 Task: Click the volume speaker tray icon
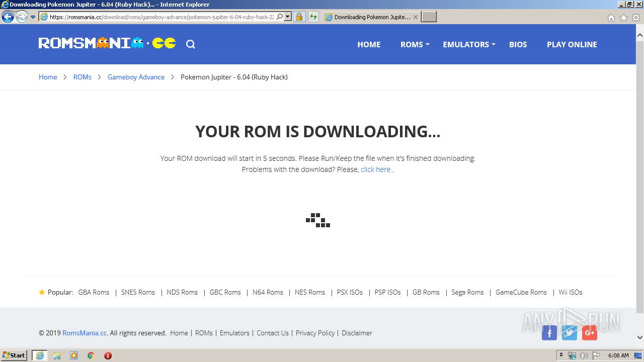tap(584, 355)
